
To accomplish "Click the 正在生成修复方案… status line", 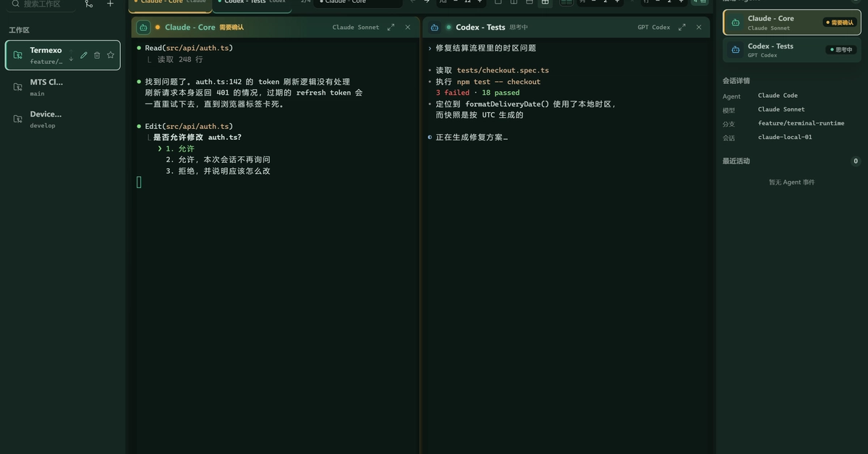I will pos(472,137).
